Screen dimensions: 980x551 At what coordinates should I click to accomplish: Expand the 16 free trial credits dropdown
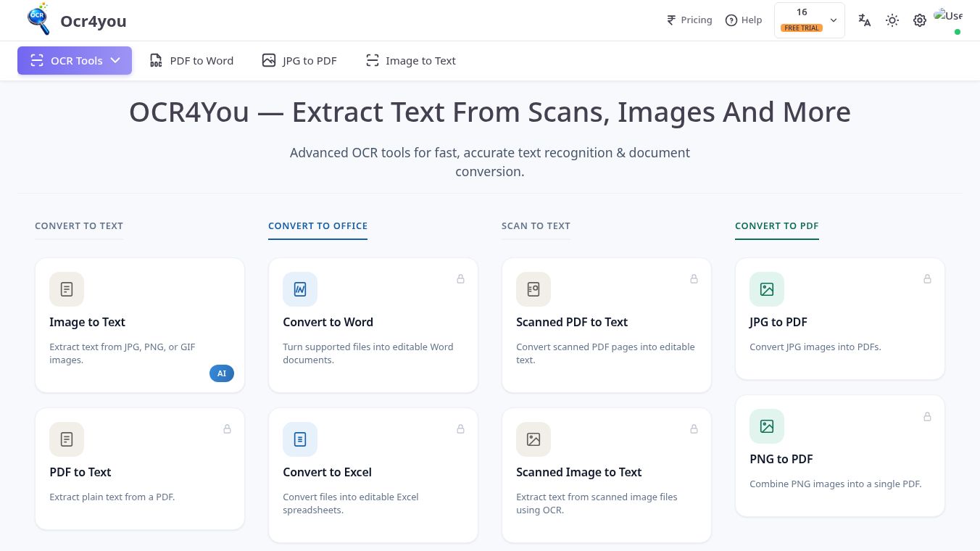(x=810, y=20)
